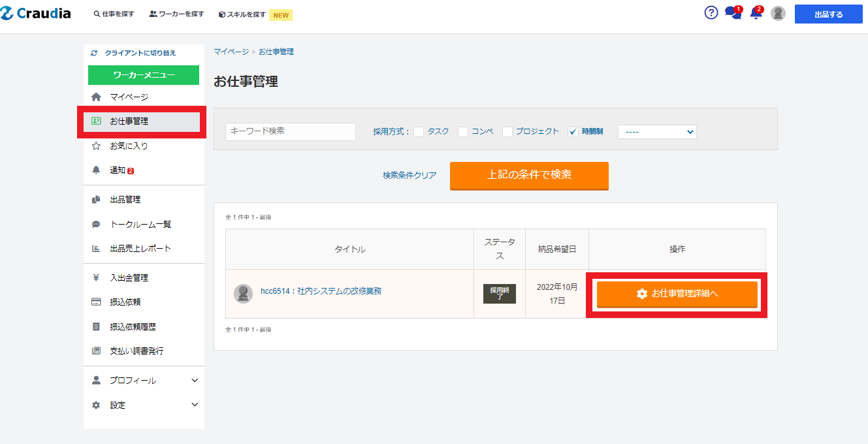The image size is (868, 444).
Task: Click the 検索条件クリア link
Action: tap(410, 176)
